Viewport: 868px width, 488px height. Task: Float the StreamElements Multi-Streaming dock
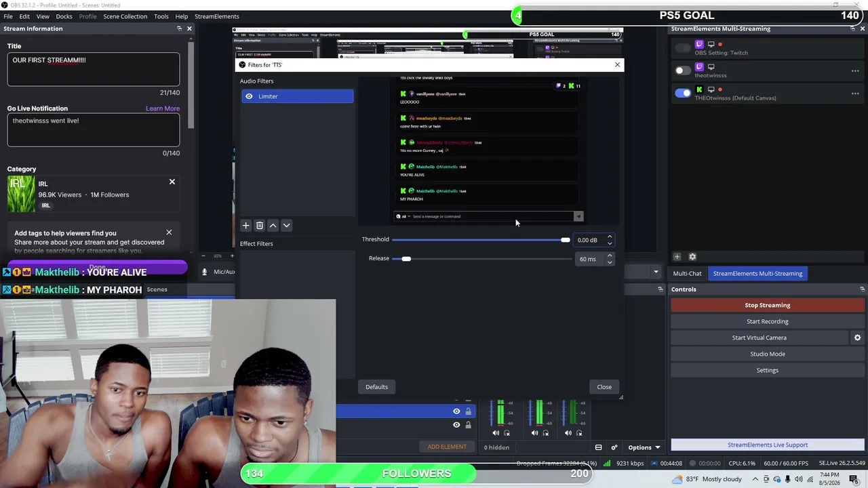point(852,28)
